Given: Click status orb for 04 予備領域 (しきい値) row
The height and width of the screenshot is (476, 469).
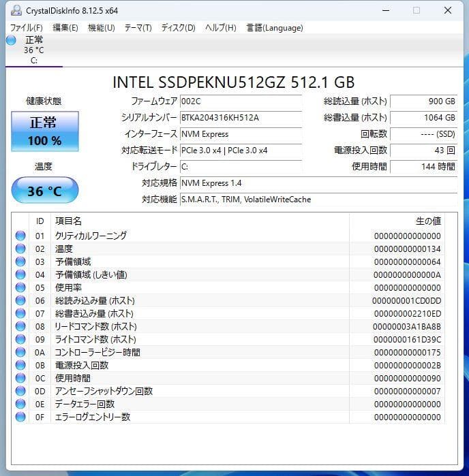Looking at the screenshot, I should pos(20,274).
